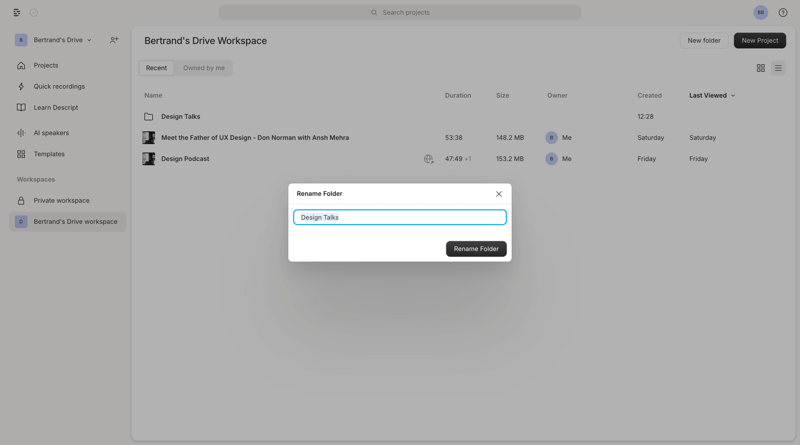Click the 12:28 created time

(645, 116)
